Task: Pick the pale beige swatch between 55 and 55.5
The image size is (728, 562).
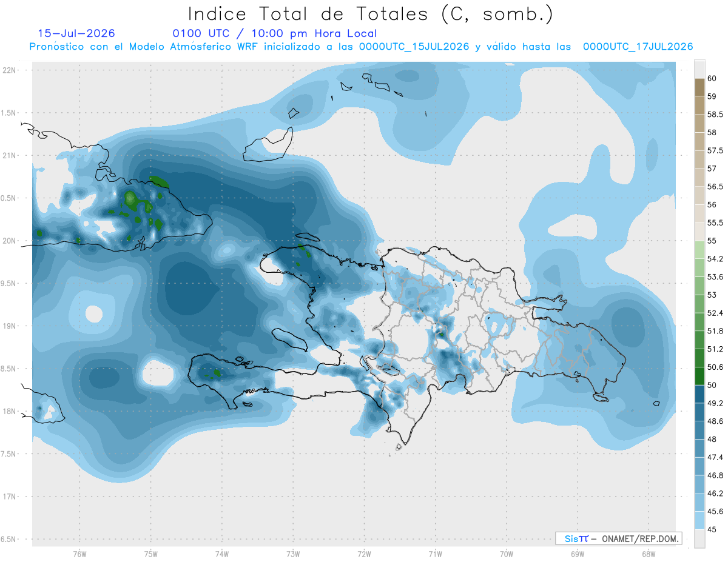Action: pyautogui.click(x=699, y=232)
